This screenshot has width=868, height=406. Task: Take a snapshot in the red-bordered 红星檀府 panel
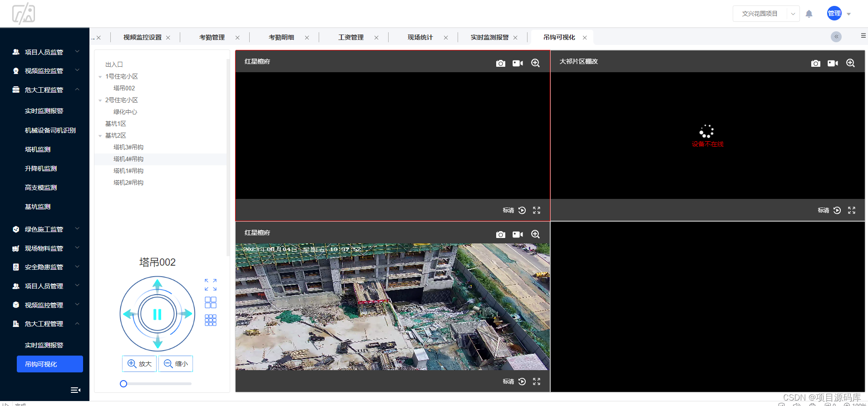coord(500,63)
